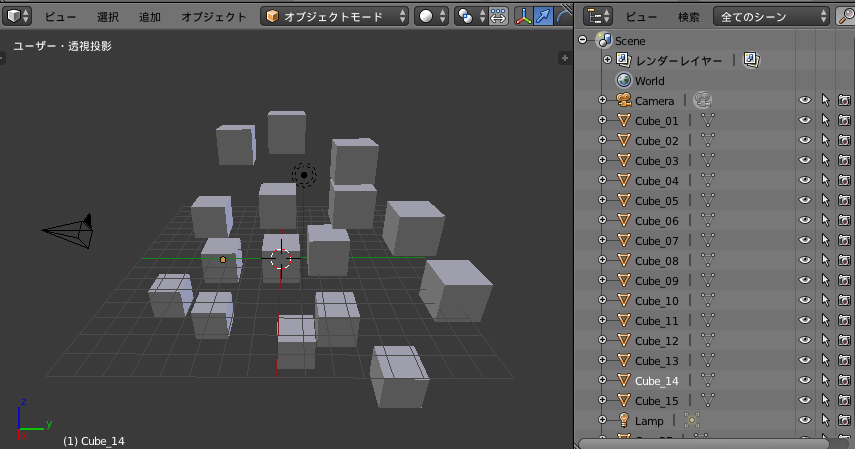Click the mesh object icon of Cube_10
855x449 pixels.
(x=624, y=301)
